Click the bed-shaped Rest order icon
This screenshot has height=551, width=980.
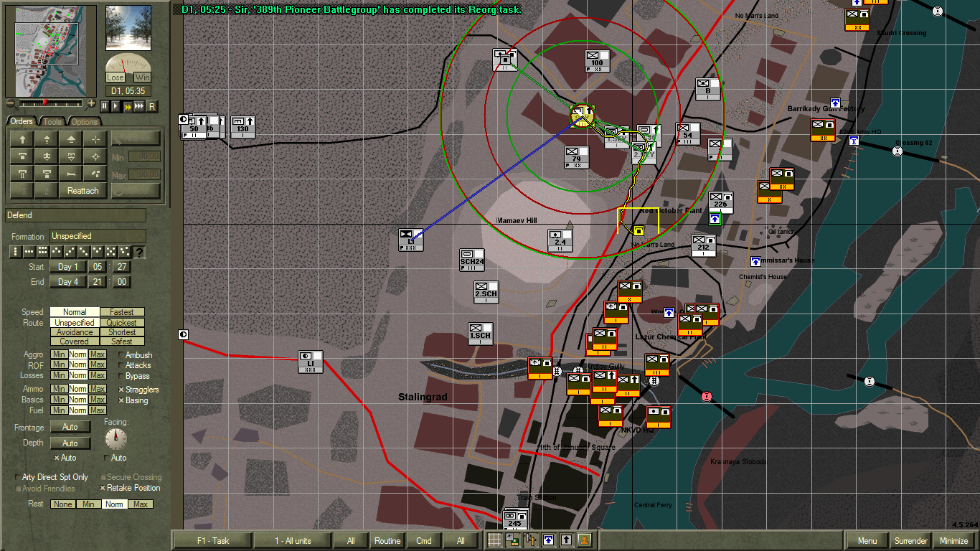point(71,174)
